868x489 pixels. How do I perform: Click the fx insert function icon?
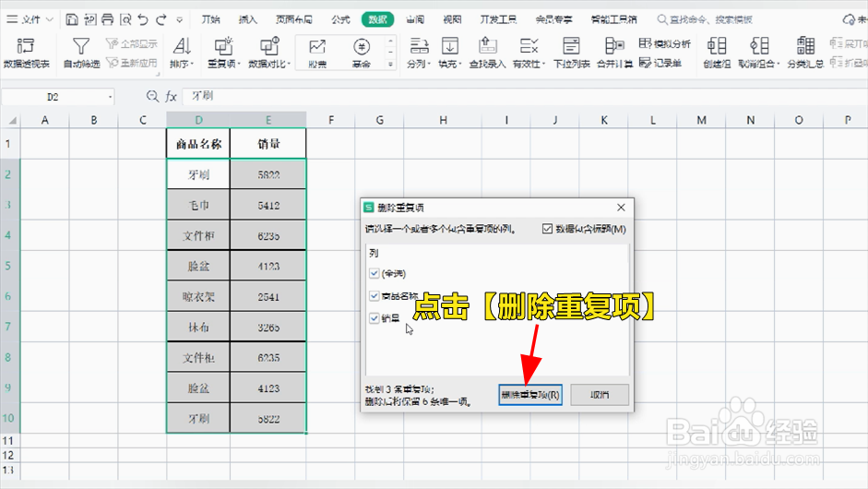coord(171,96)
